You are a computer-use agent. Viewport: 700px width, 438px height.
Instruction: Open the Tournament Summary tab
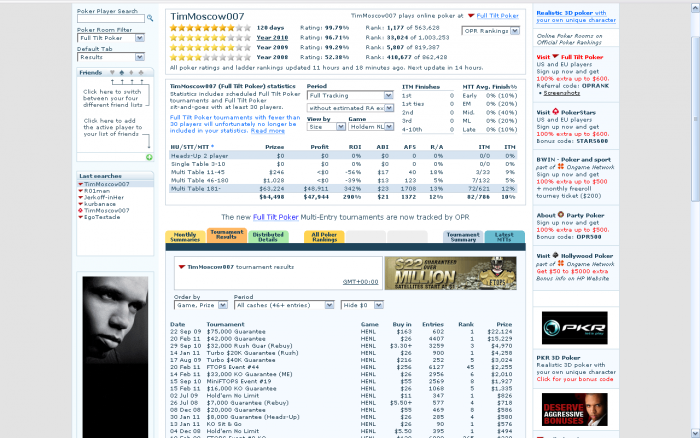click(x=463, y=237)
